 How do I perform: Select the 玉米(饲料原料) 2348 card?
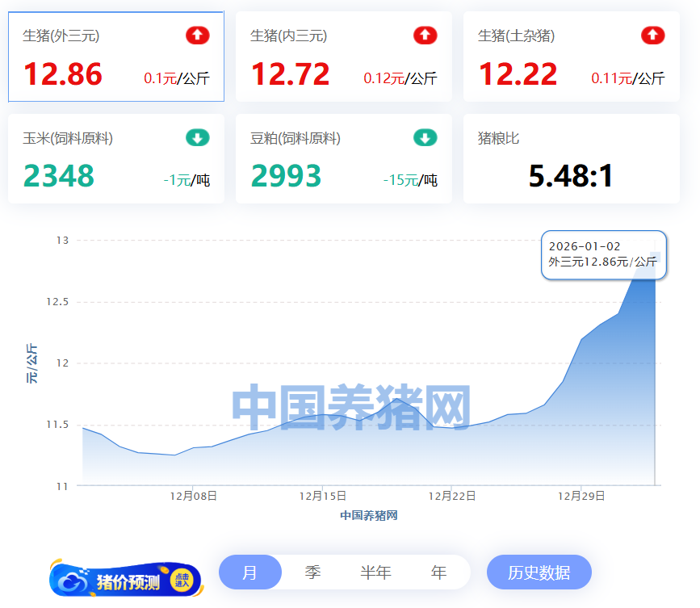click(116, 159)
